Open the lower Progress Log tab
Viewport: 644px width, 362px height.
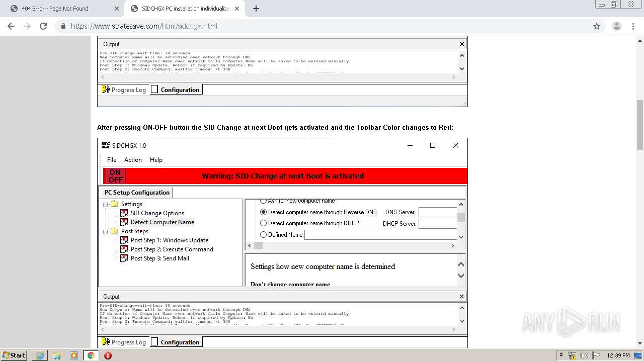124,342
